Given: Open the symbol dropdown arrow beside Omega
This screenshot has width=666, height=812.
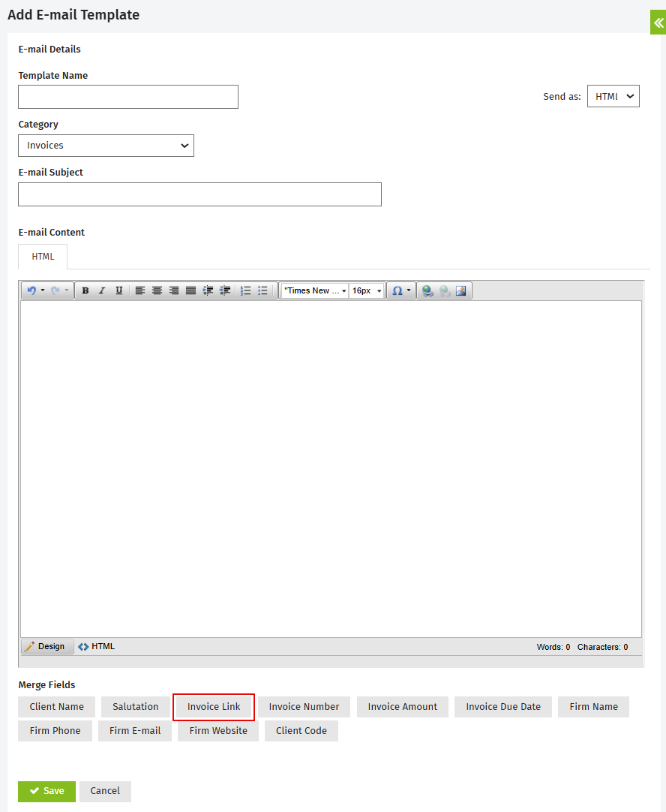Looking at the screenshot, I should [x=409, y=290].
